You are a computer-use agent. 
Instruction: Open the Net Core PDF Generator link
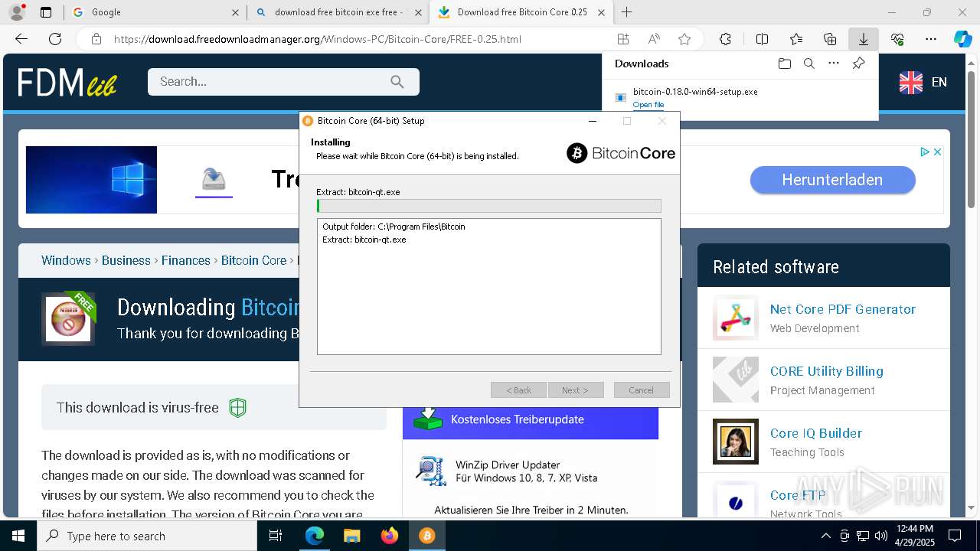pos(843,309)
